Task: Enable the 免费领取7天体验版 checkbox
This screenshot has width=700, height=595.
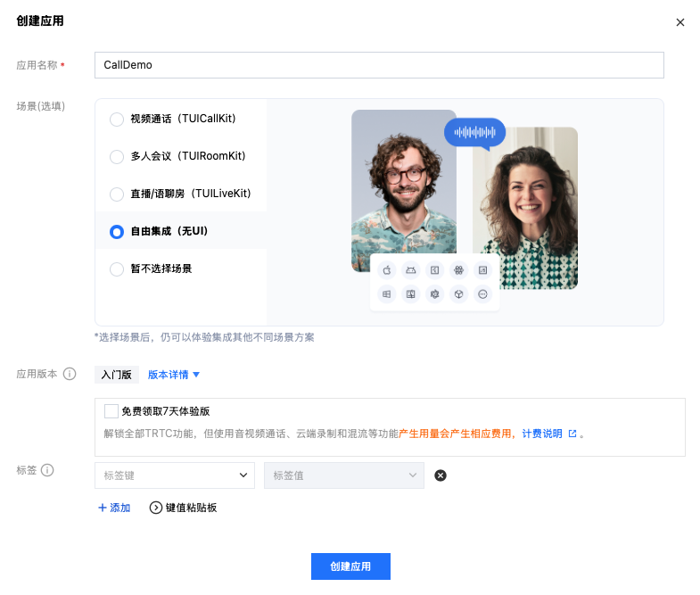Action: coord(111,411)
